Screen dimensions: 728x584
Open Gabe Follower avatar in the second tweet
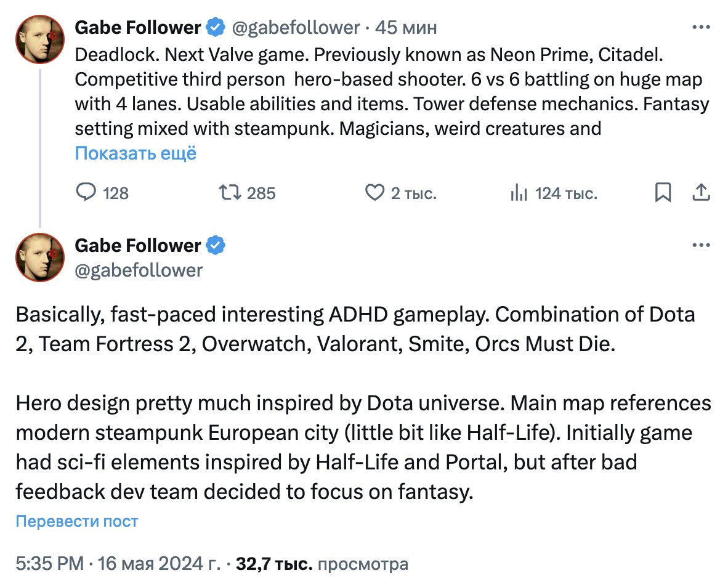point(40,257)
